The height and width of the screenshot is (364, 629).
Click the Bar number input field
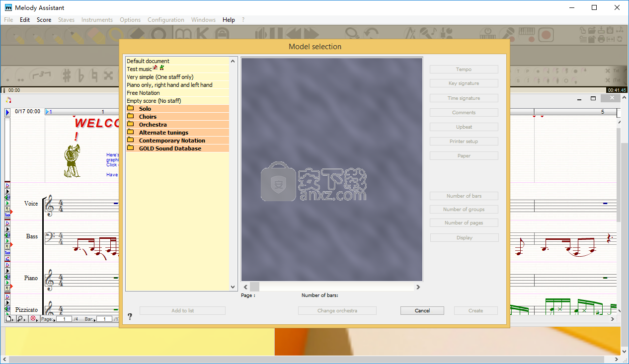click(x=104, y=319)
